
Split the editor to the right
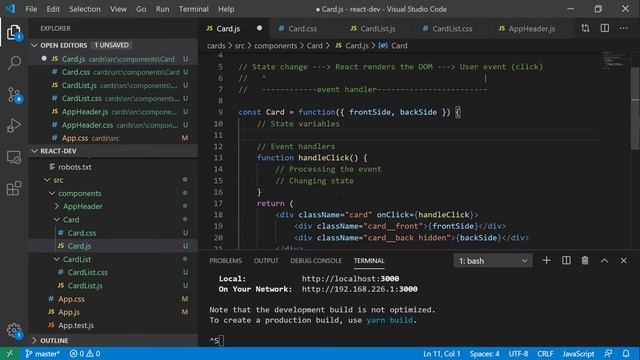pyautogui.click(x=604, y=28)
